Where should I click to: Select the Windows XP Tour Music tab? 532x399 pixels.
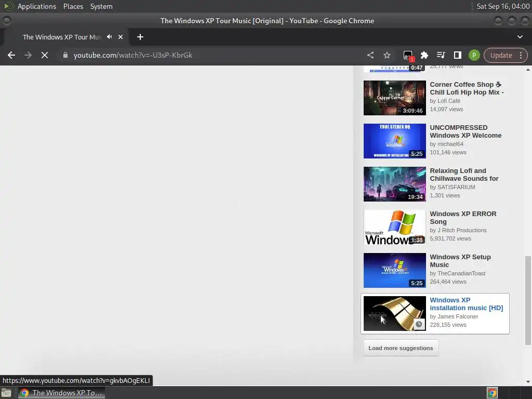(62, 37)
